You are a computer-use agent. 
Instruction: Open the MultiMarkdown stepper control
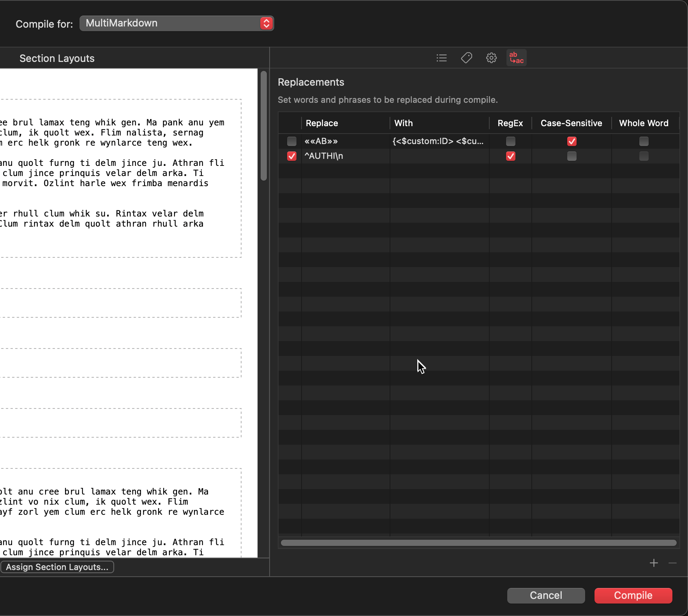(x=266, y=23)
